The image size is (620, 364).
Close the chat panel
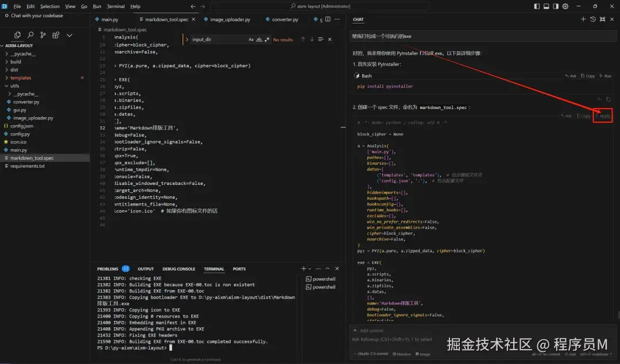(612, 19)
